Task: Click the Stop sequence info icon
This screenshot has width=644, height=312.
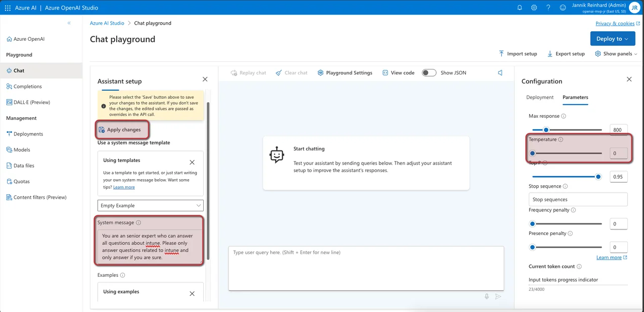Action: (565, 186)
